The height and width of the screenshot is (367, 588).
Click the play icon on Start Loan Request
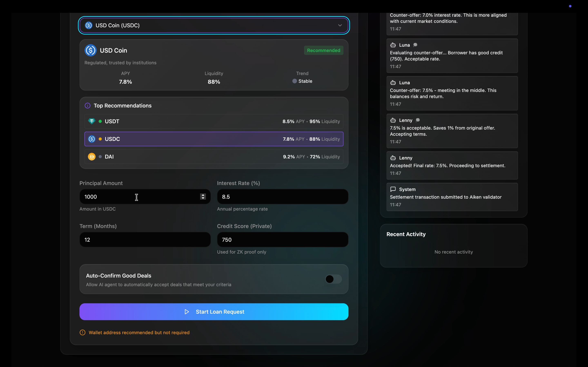click(x=187, y=312)
